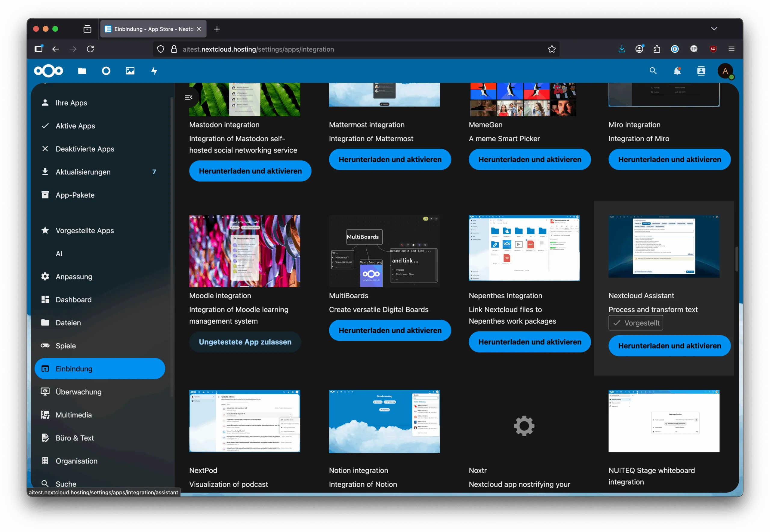Open the contacts menu icon
This screenshot has height=532, width=770.
701,71
